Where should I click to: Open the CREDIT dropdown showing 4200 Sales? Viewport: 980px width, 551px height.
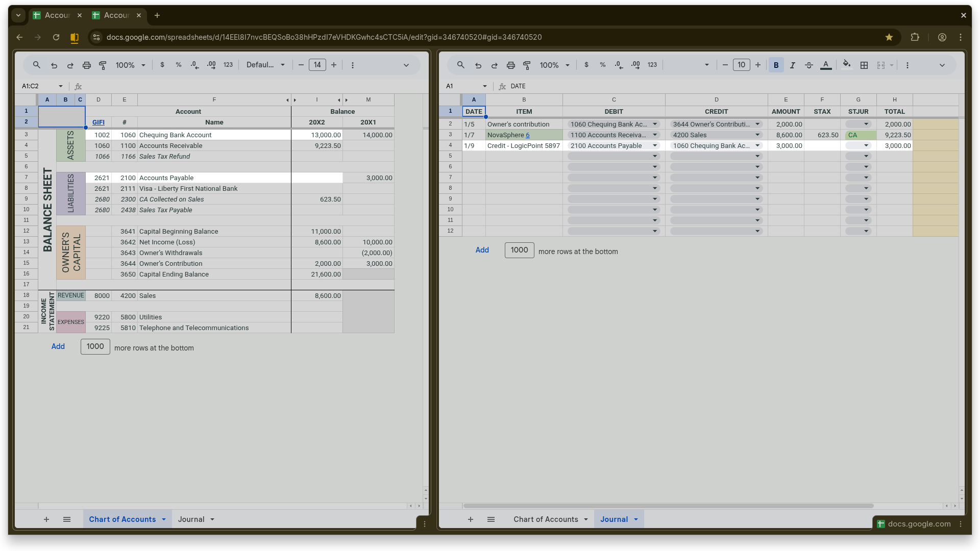[x=757, y=135]
